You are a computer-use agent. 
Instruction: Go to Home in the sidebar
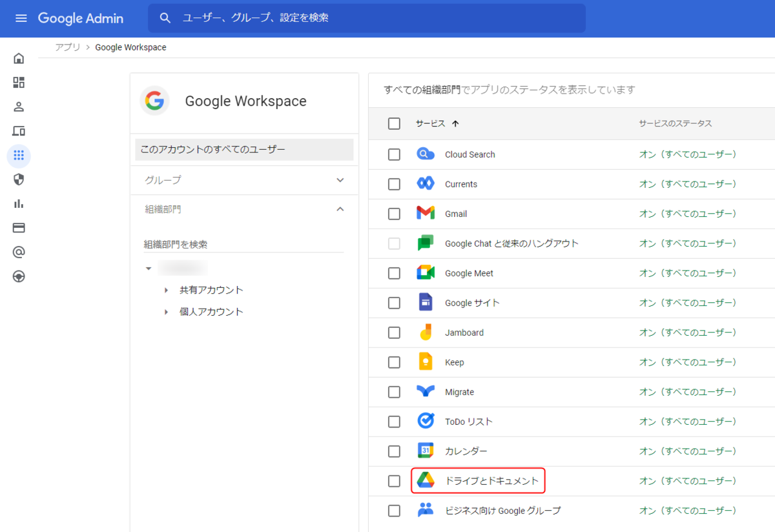(x=19, y=59)
